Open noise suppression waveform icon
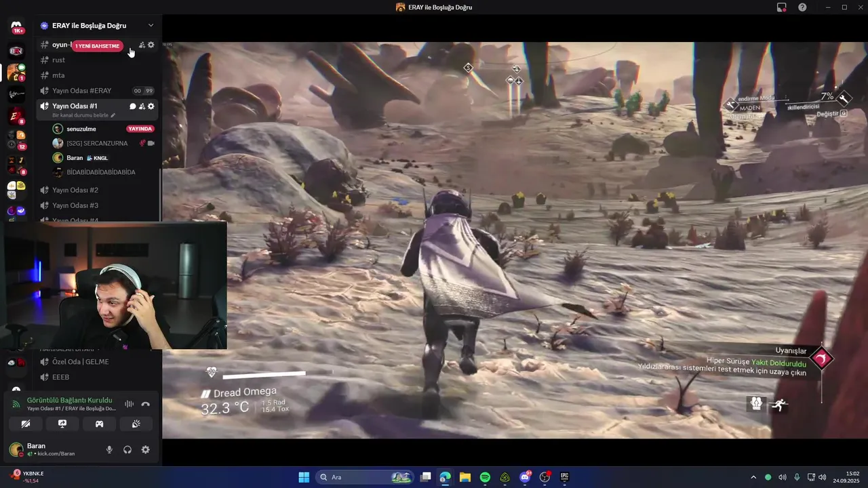The width and height of the screenshot is (868, 488). click(129, 404)
